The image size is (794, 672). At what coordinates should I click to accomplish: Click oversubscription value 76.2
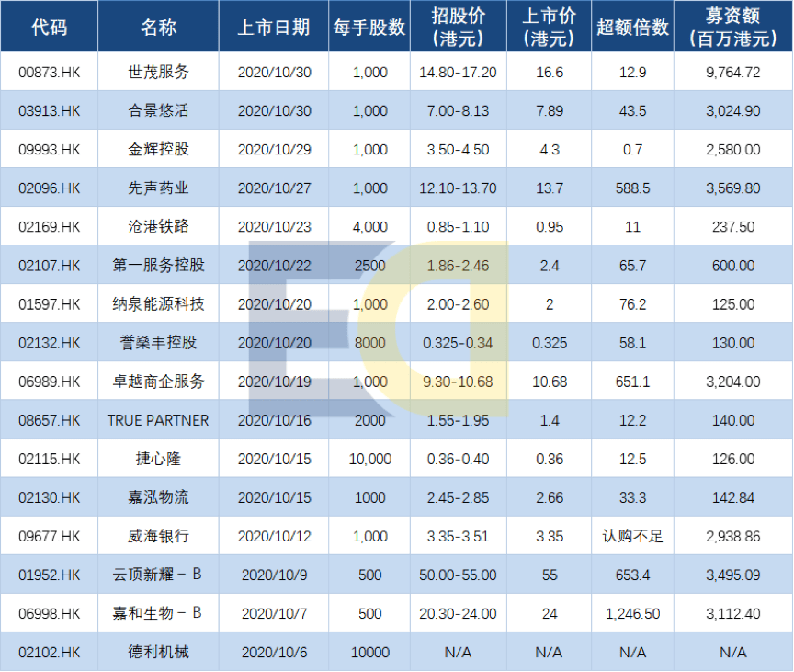coord(633,304)
